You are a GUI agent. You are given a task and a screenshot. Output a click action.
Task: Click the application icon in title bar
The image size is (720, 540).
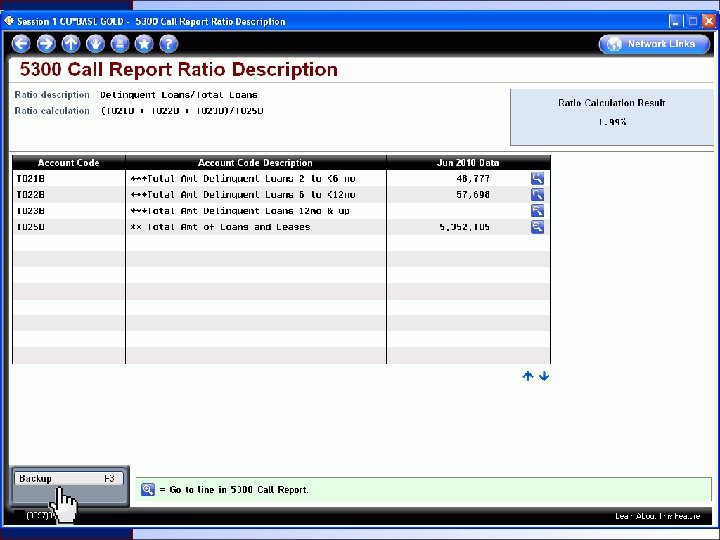[x=9, y=21]
